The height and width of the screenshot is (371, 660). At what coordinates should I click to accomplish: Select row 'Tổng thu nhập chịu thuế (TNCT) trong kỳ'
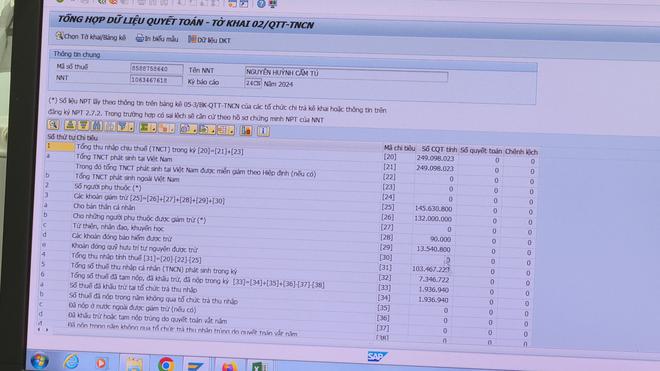click(160, 149)
